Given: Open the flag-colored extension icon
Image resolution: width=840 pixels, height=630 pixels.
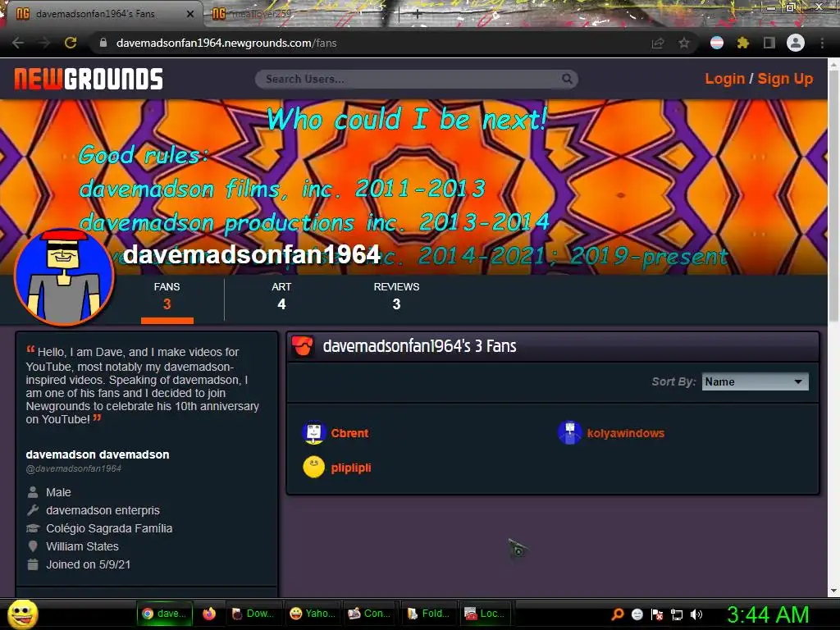Looking at the screenshot, I should click(717, 43).
